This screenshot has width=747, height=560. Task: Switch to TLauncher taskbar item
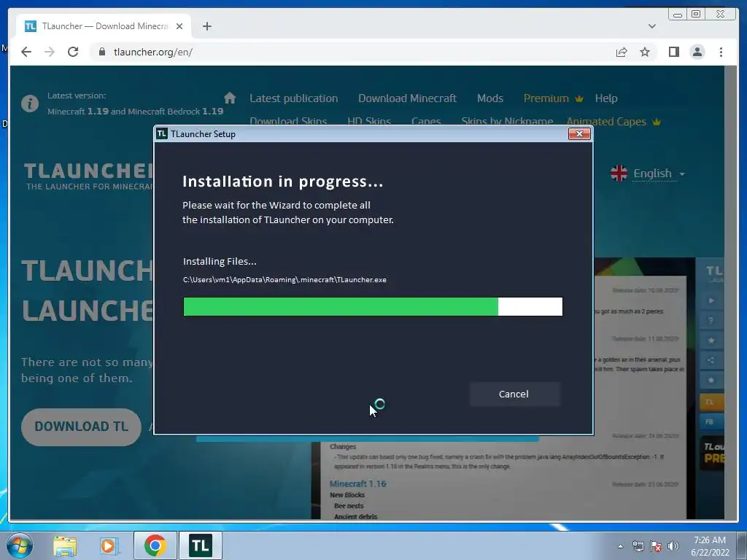200,545
